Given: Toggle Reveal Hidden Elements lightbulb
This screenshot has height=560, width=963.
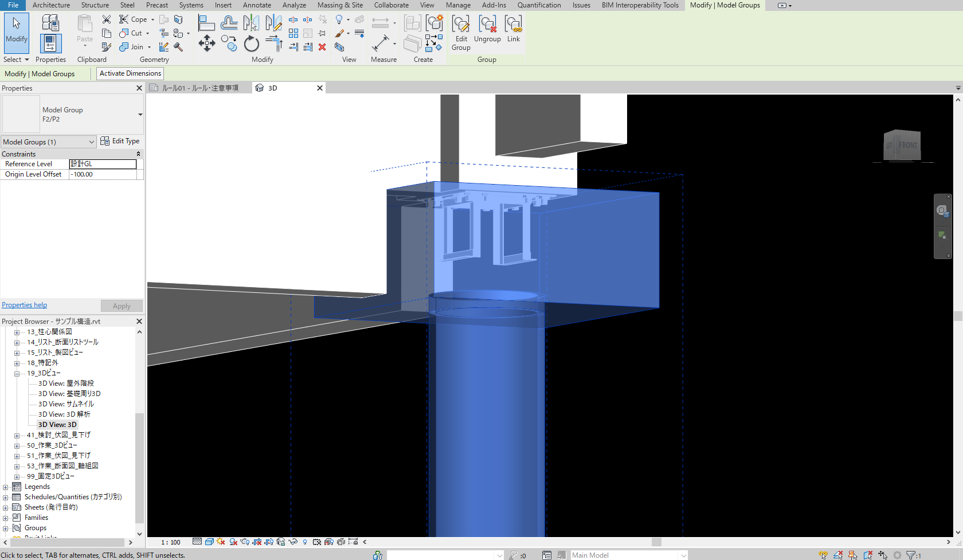Looking at the screenshot, I should pyautogui.click(x=306, y=542).
